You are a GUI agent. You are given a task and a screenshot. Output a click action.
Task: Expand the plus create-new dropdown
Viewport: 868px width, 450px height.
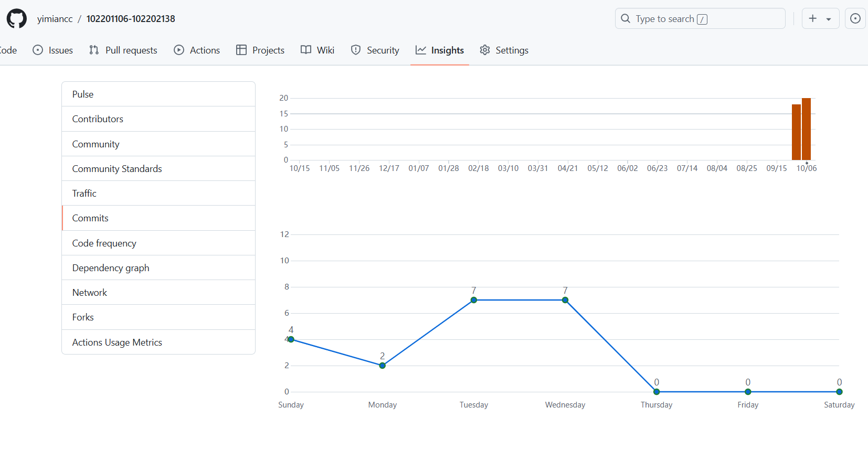[x=820, y=19]
